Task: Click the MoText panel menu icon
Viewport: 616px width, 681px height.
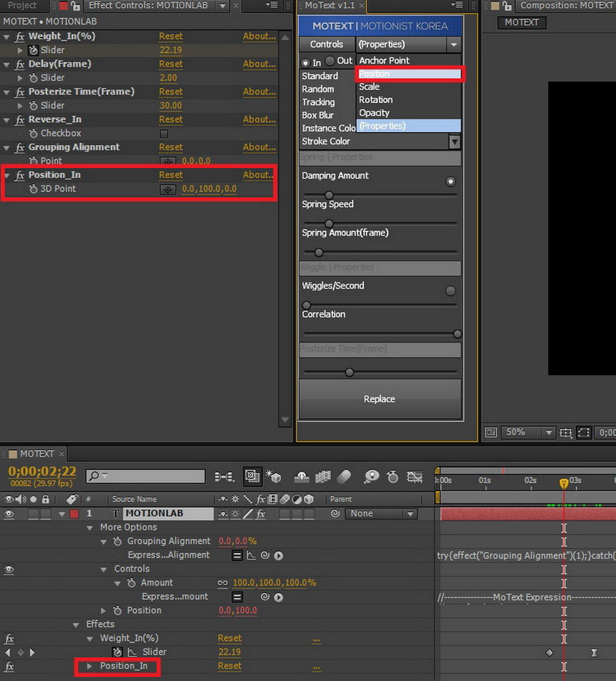Action: pos(457,5)
